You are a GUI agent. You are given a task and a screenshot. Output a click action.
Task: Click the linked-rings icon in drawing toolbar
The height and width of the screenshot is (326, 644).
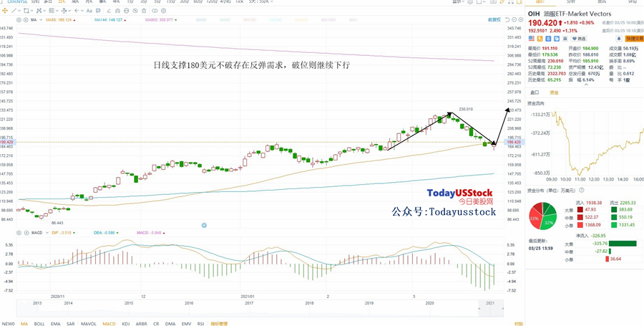point(155,11)
